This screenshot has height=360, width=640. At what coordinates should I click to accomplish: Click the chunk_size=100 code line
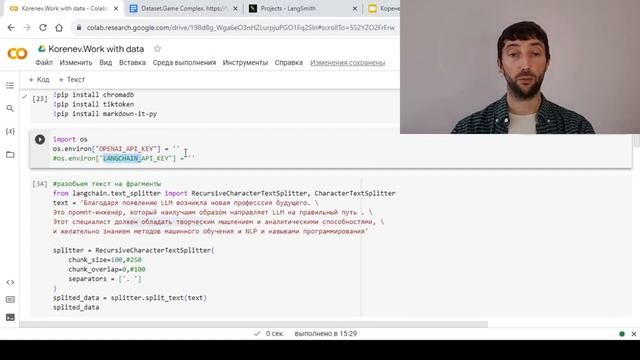point(105,260)
